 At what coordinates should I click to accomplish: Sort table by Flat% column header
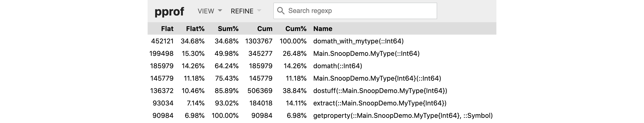[195, 29]
